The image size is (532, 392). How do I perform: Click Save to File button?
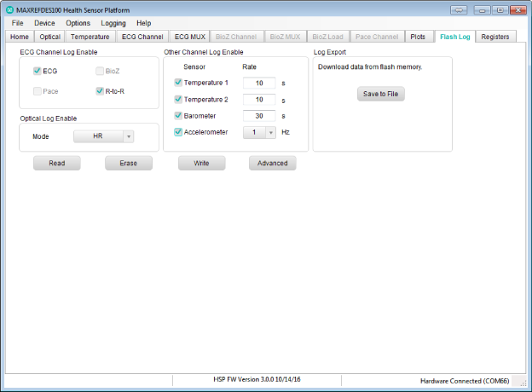tap(381, 94)
